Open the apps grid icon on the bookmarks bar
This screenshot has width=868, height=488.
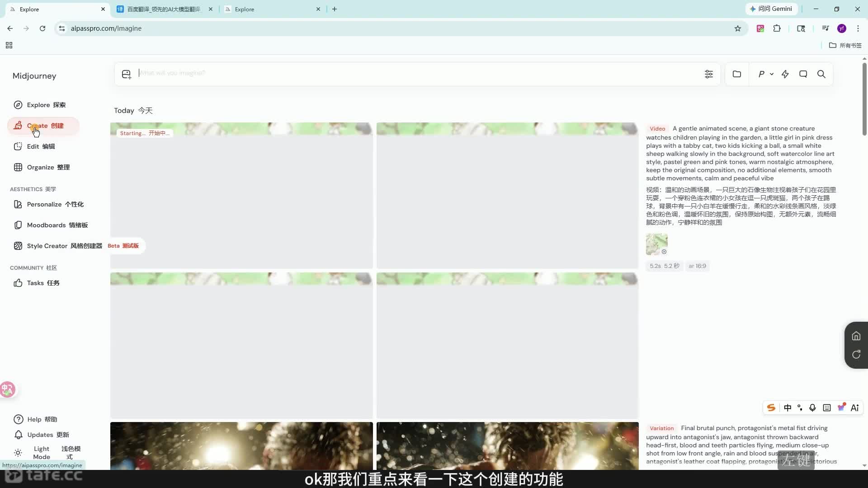pyautogui.click(x=9, y=45)
